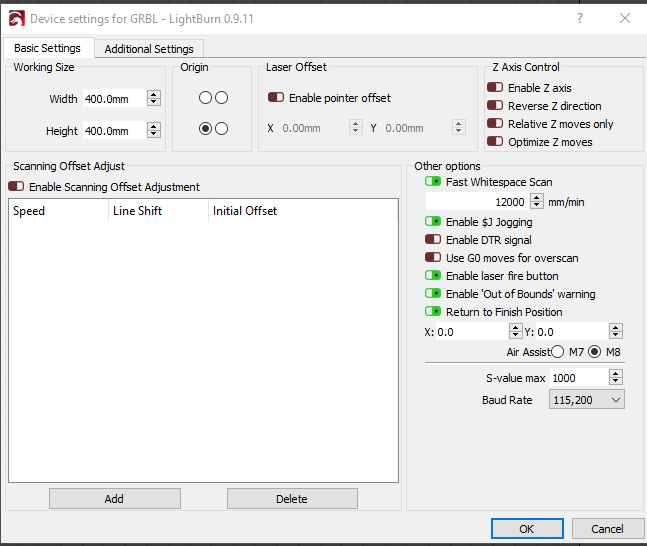Toggle 'Out of Bounds' warning switch
The width and height of the screenshot is (647, 546).
tap(433, 293)
